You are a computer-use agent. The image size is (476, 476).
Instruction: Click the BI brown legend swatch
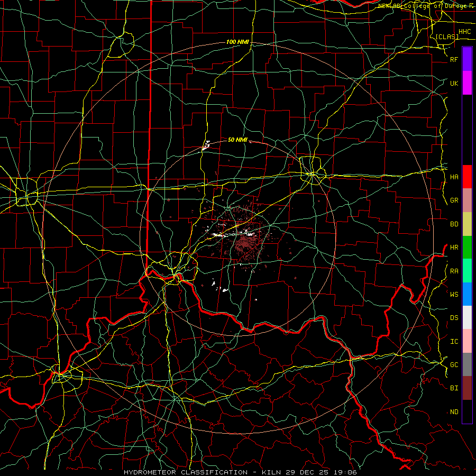[467, 388]
